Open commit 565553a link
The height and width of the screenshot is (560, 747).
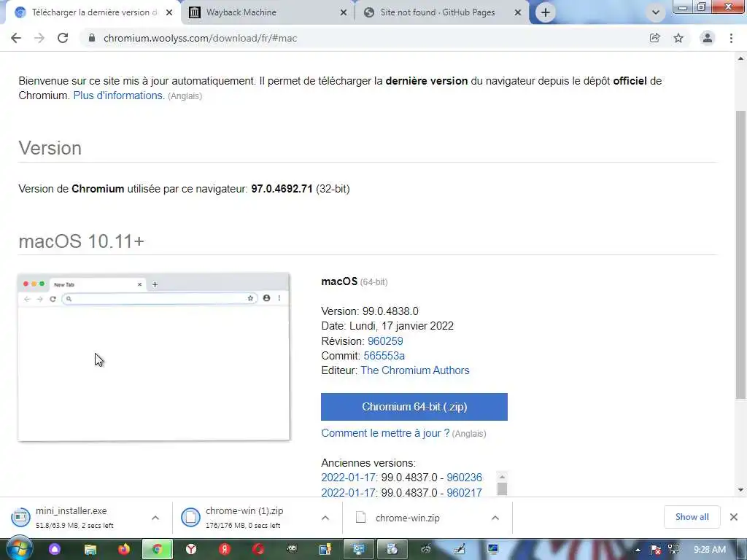point(384,356)
